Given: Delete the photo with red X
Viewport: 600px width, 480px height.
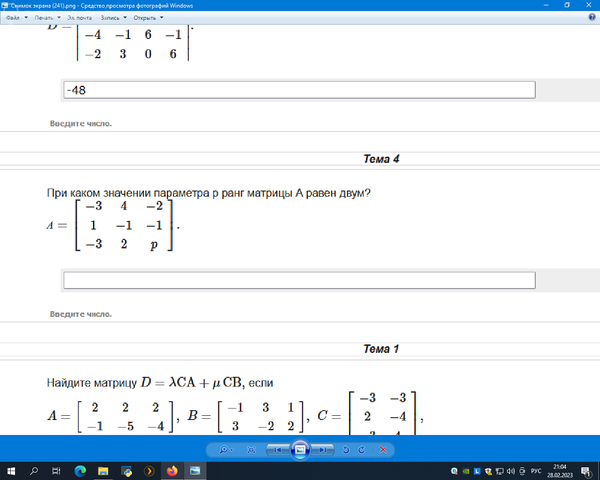Looking at the screenshot, I should 381,450.
